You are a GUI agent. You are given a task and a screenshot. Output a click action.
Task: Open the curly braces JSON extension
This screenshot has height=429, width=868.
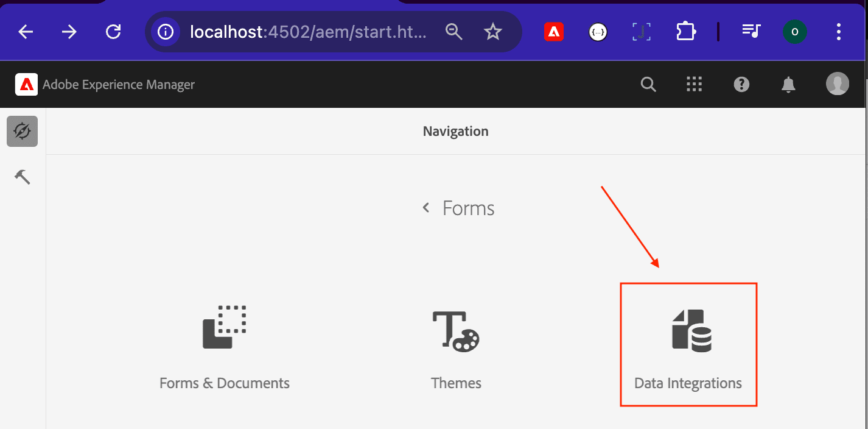click(x=598, y=32)
